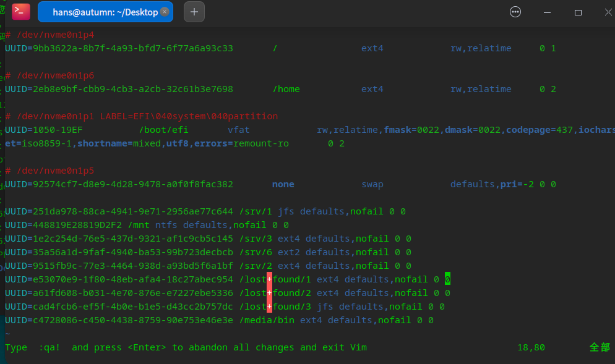615x364 pixels.
Task: Click the 'vfat' filesystem type
Action: [239, 130]
